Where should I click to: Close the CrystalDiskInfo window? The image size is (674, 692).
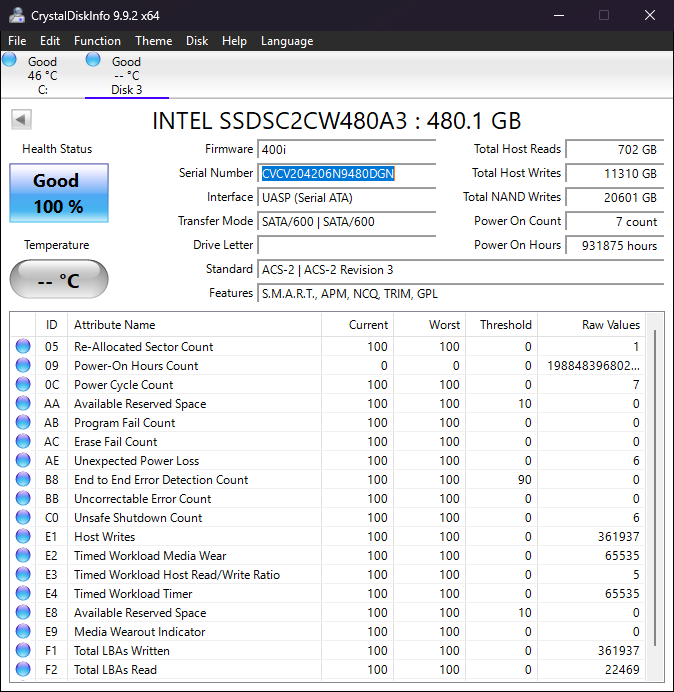click(x=650, y=15)
